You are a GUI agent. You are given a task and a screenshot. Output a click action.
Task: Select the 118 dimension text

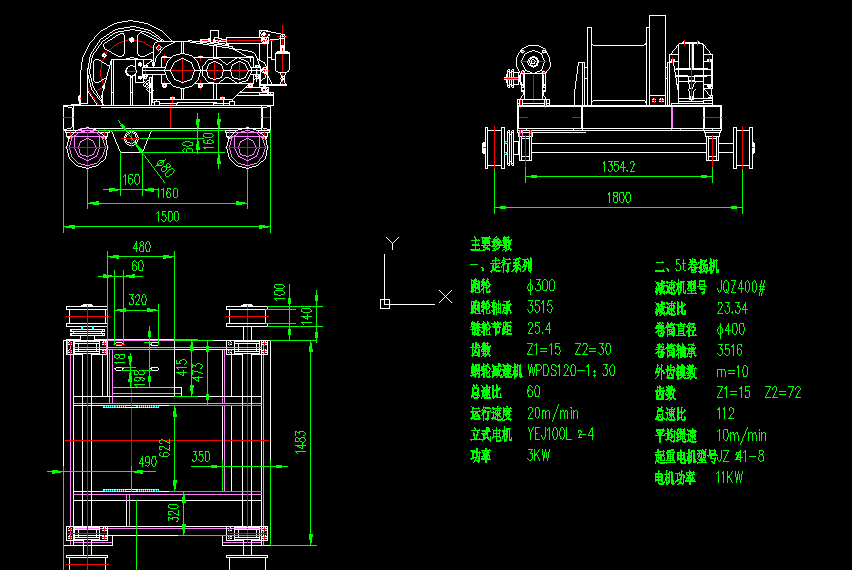click(x=121, y=359)
